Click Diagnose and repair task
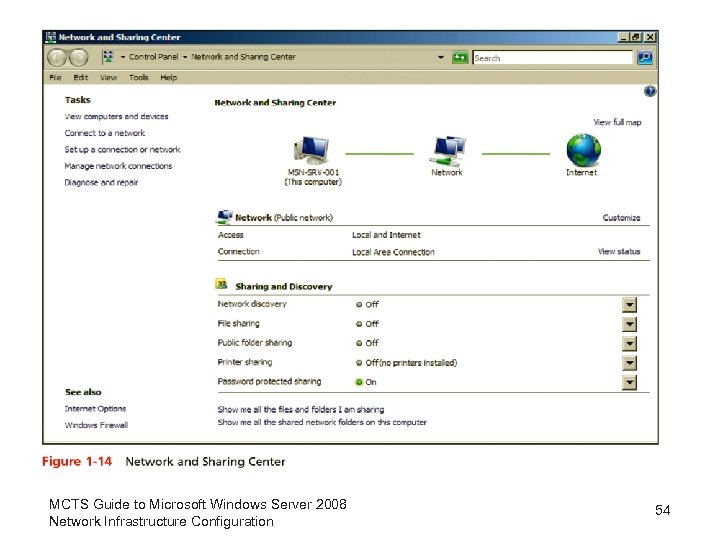This screenshot has width=720, height=540. point(101,183)
